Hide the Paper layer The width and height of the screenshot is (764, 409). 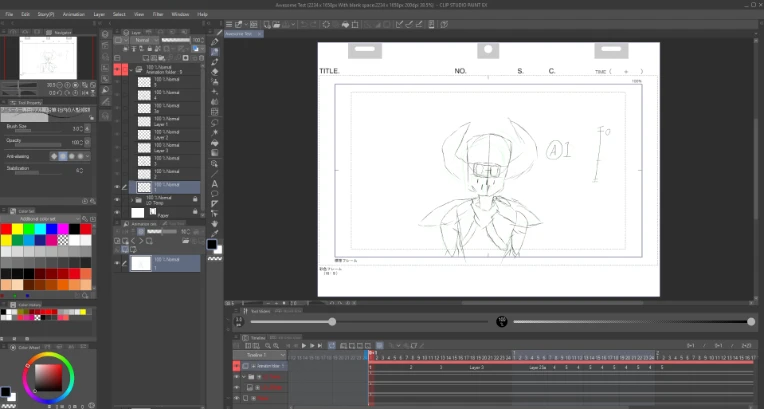117,213
